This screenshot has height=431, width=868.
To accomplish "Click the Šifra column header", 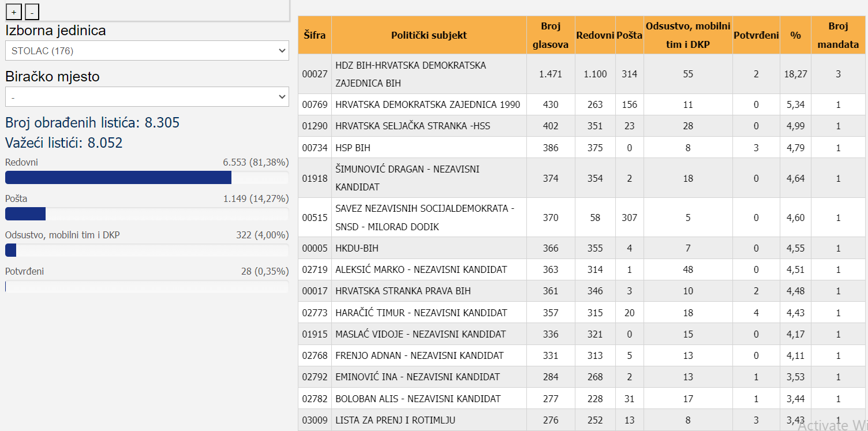I will [315, 35].
